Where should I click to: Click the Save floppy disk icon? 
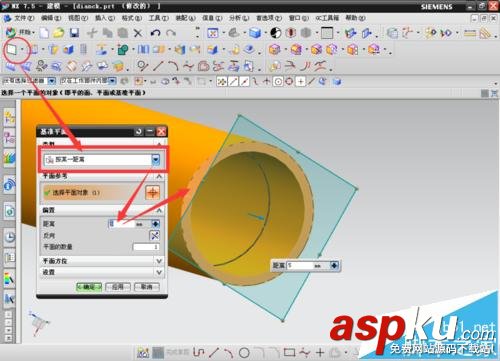(x=74, y=33)
